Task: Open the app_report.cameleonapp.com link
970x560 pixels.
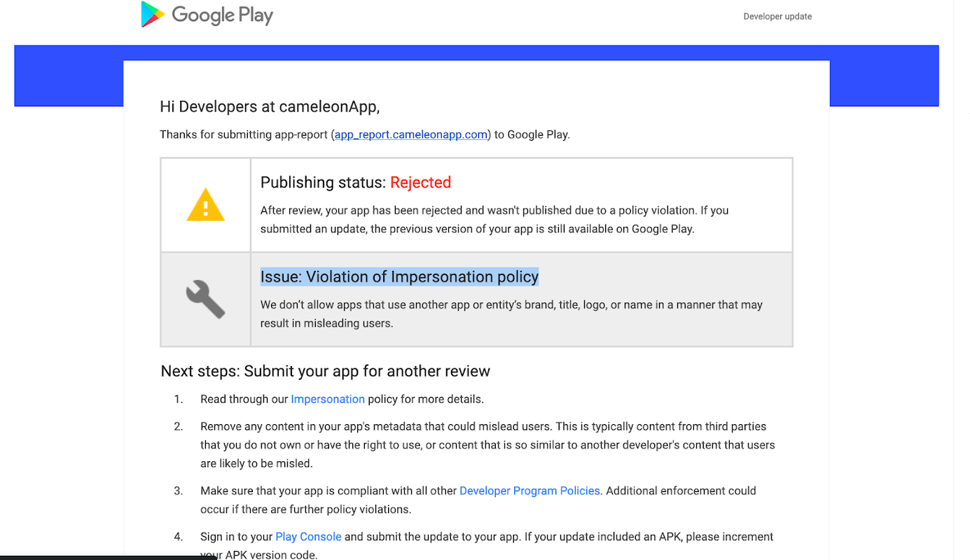Action: (x=411, y=134)
